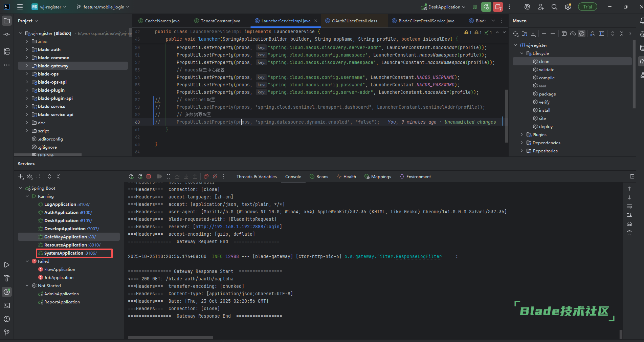Click the Rerun in Debug mode icon
The image size is (644, 342).
[140, 176]
